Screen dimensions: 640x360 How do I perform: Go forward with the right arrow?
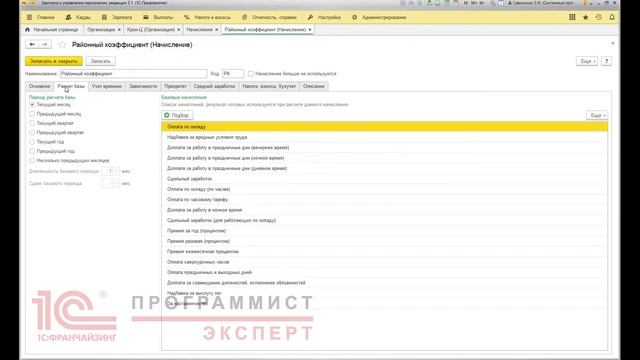pyautogui.click(x=45, y=44)
